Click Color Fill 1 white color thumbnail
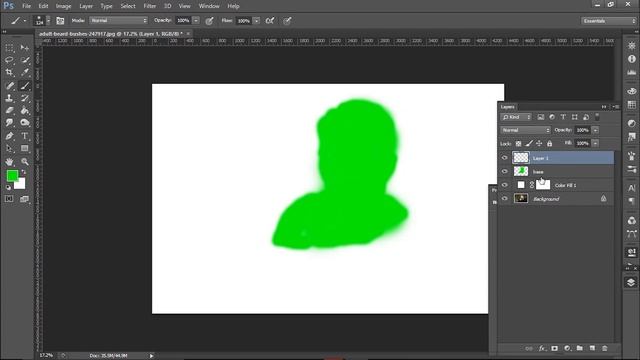The image size is (640, 360). coord(521,185)
